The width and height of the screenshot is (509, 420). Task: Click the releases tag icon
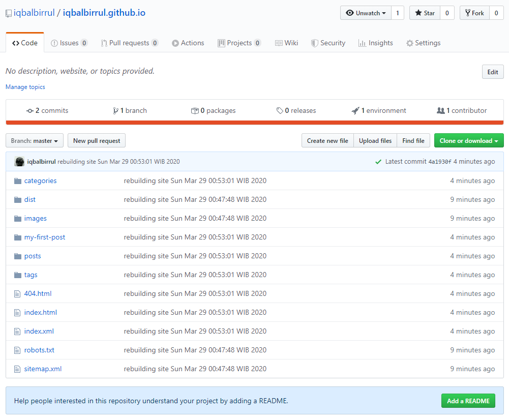click(x=280, y=111)
